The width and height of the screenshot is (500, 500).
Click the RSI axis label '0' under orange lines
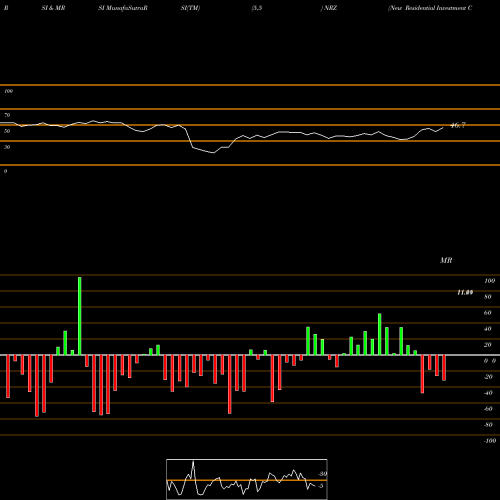pos(5,171)
